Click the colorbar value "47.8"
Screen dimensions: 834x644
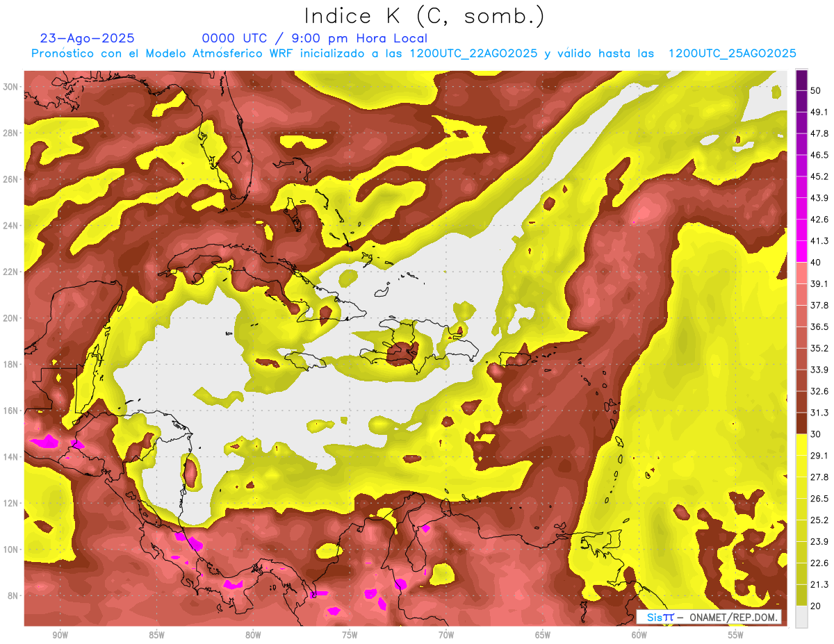pos(819,133)
